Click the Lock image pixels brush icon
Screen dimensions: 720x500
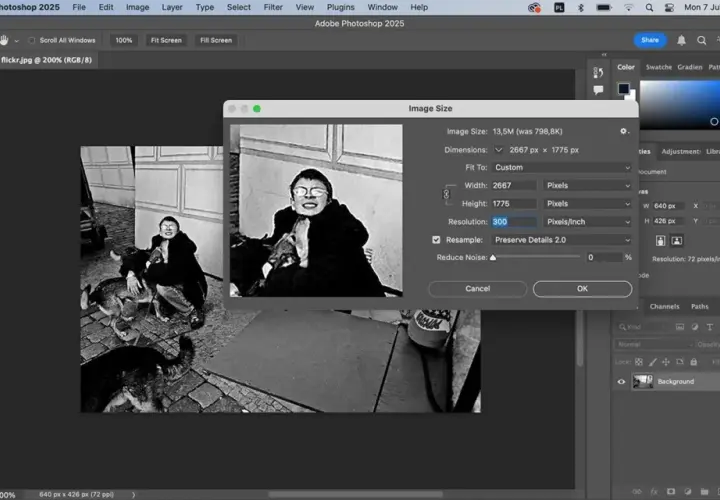point(652,362)
